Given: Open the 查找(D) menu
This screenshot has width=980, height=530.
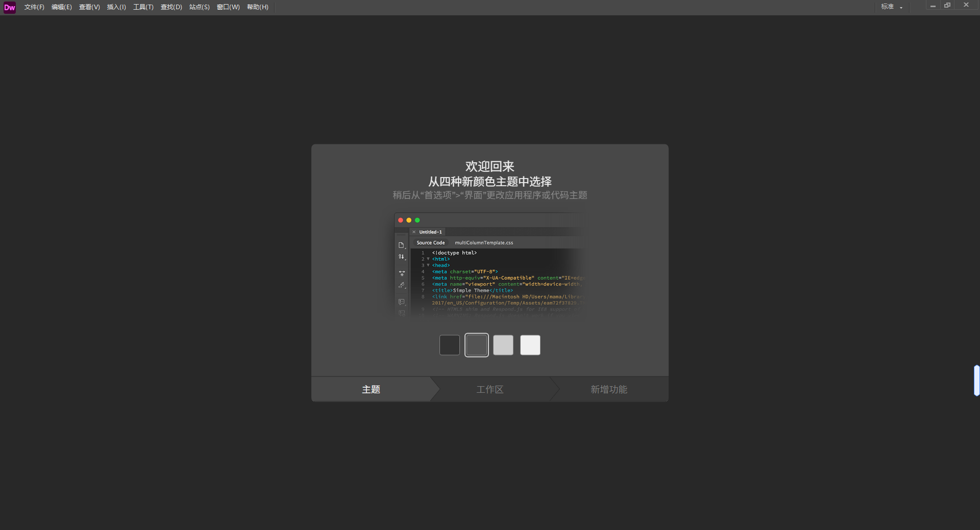Looking at the screenshot, I should point(171,7).
